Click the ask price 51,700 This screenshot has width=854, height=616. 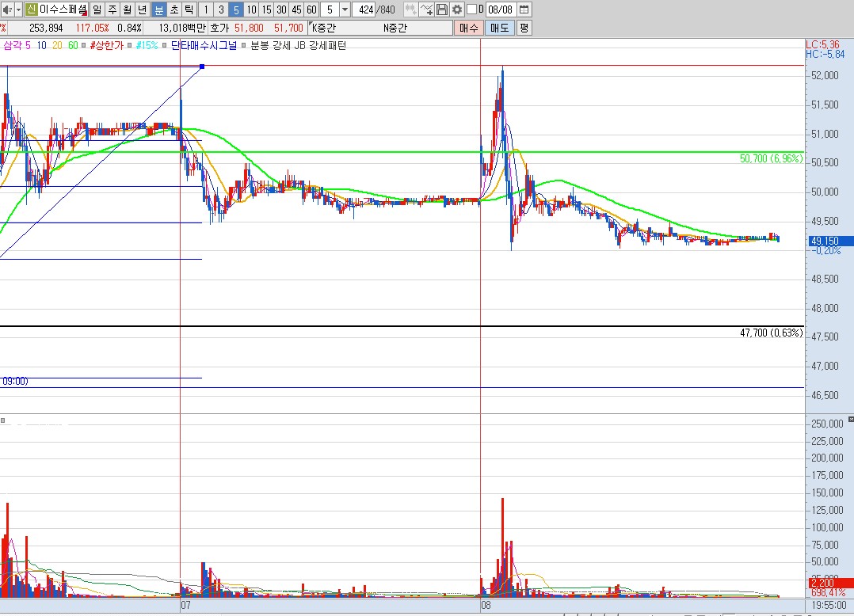click(288, 28)
